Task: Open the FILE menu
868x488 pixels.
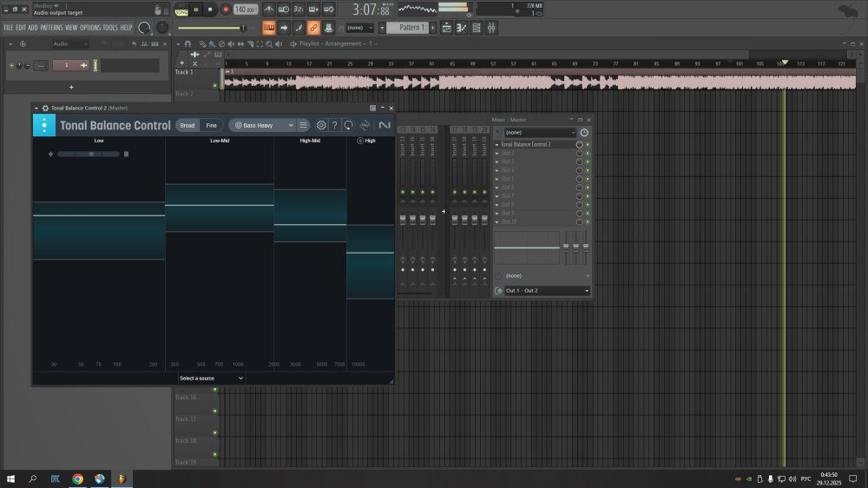Action: coord(9,28)
